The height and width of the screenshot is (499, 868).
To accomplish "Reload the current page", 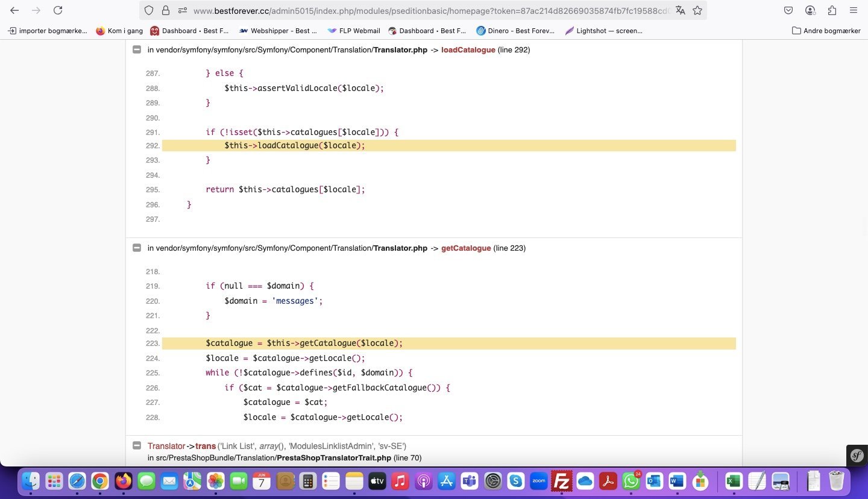I will click(58, 10).
